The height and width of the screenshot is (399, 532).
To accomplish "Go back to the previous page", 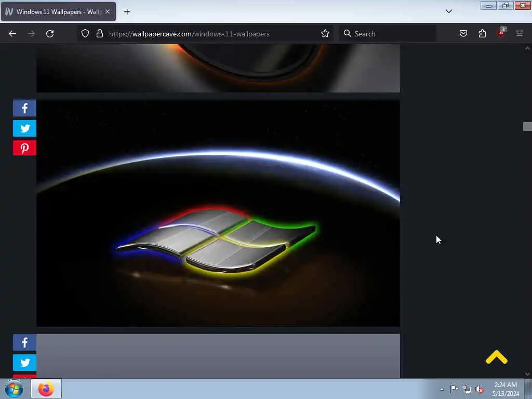I will pos(12,34).
